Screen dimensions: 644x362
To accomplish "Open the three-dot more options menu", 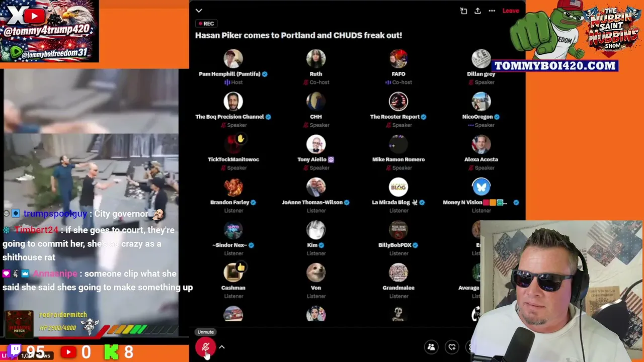I will coord(492,11).
